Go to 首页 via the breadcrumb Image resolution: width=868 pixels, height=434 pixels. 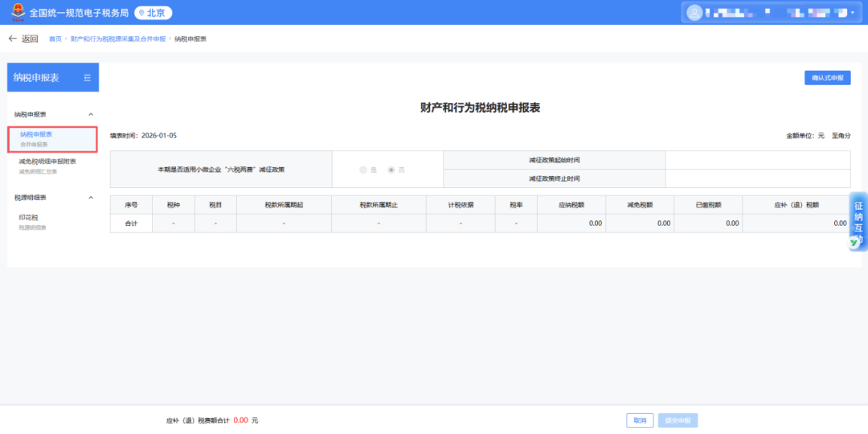[55, 39]
